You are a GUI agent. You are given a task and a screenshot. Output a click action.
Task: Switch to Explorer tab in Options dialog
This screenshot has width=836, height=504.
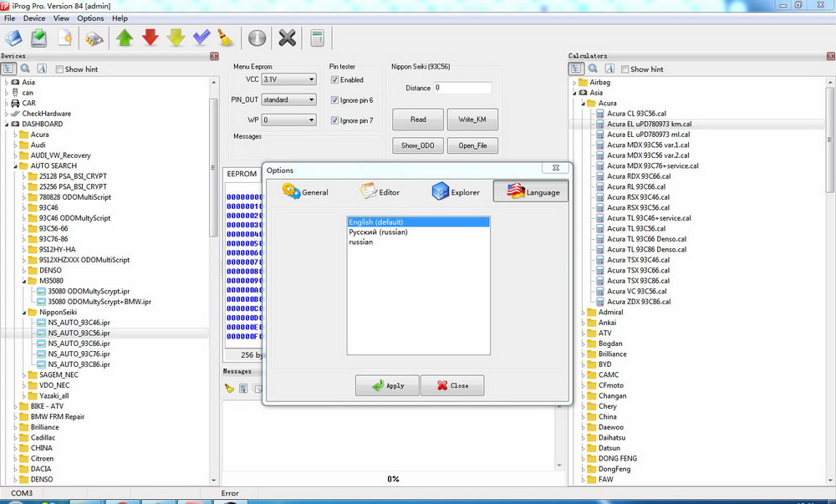456,191
